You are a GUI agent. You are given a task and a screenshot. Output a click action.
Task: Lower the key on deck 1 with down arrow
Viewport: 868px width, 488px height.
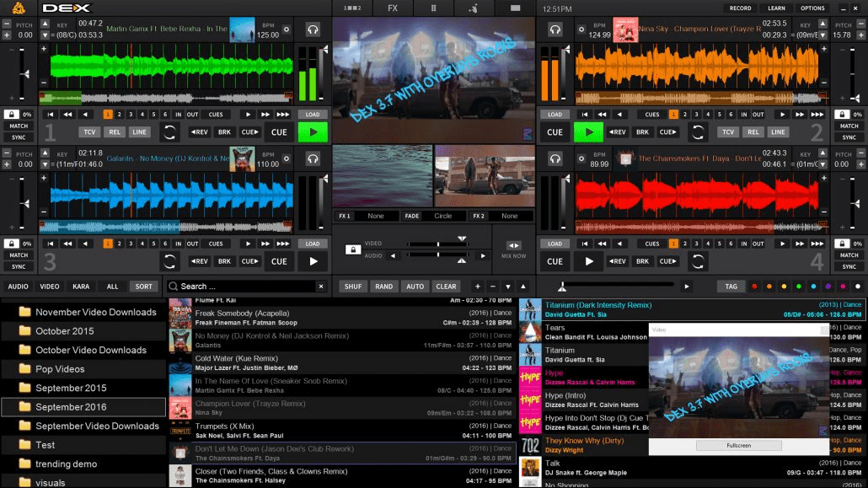46,35
